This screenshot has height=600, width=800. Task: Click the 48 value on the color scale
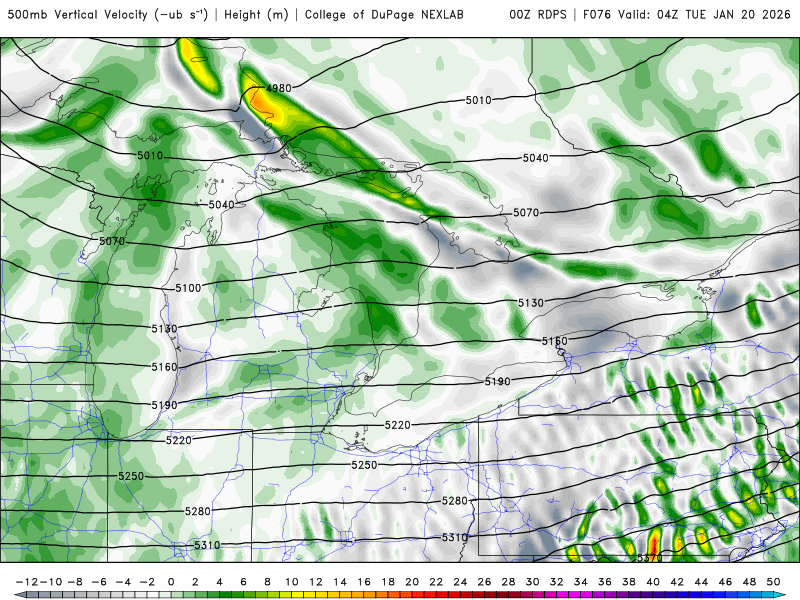[x=749, y=582]
